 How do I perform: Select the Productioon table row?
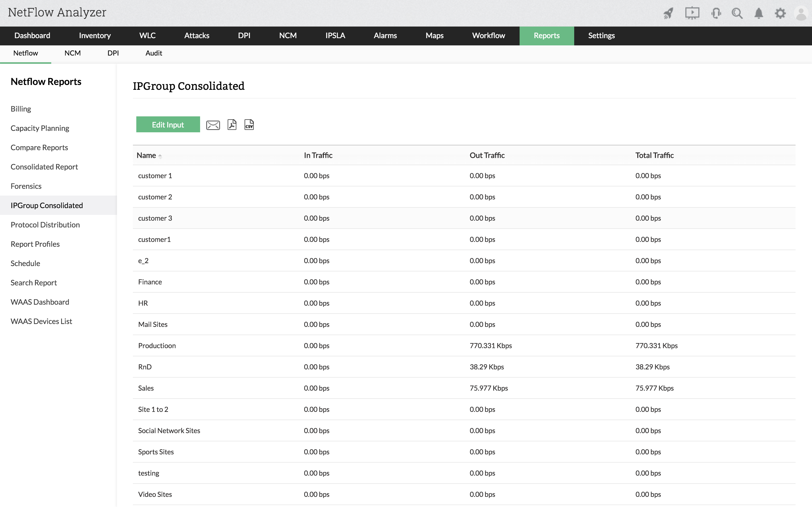(157, 345)
